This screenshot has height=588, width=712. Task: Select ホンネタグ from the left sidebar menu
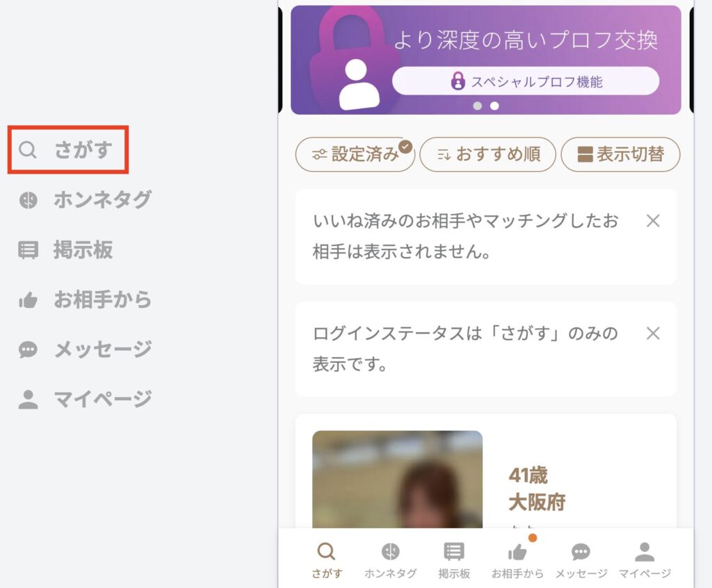point(102,199)
